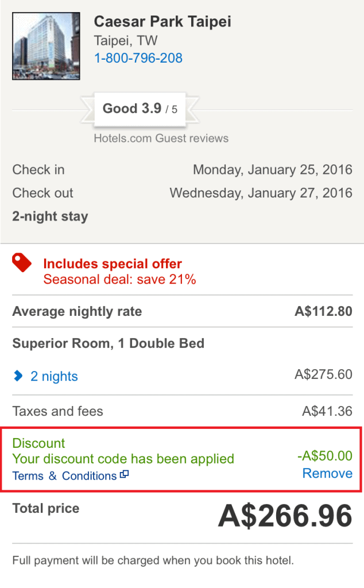Click the Check in date row
Image resolution: width=364 pixels, height=588 pixels.
(x=182, y=169)
